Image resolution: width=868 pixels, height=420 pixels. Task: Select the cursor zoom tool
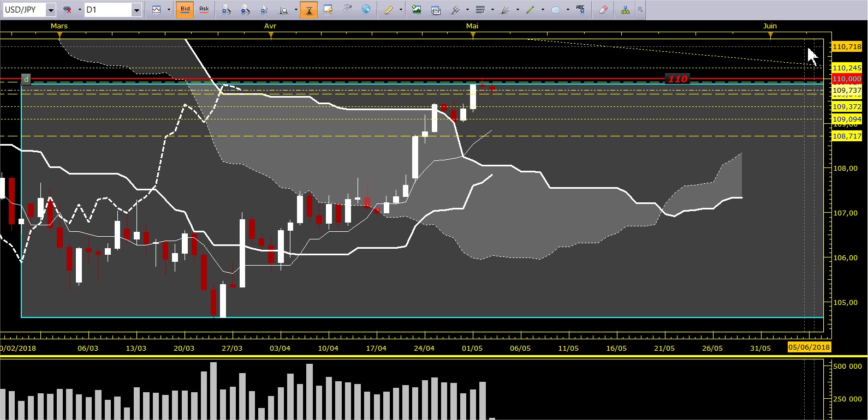[x=264, y=10]
